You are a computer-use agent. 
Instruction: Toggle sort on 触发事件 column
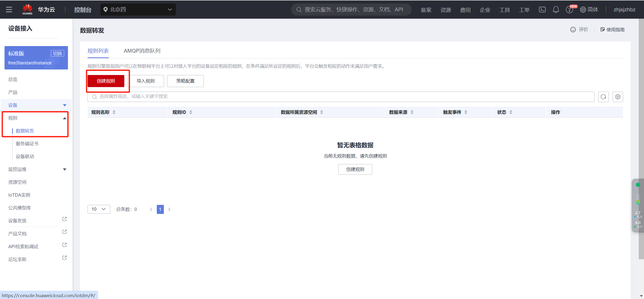coord(466,112)
